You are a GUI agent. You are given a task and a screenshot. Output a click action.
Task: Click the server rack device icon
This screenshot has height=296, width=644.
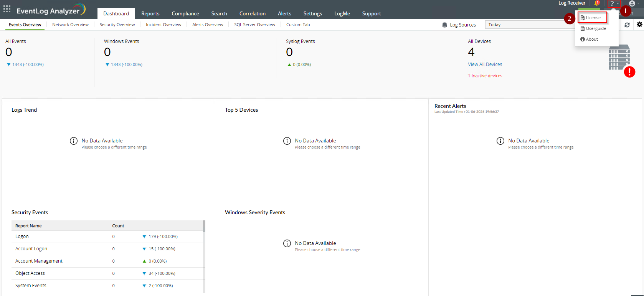pos(619,57)
